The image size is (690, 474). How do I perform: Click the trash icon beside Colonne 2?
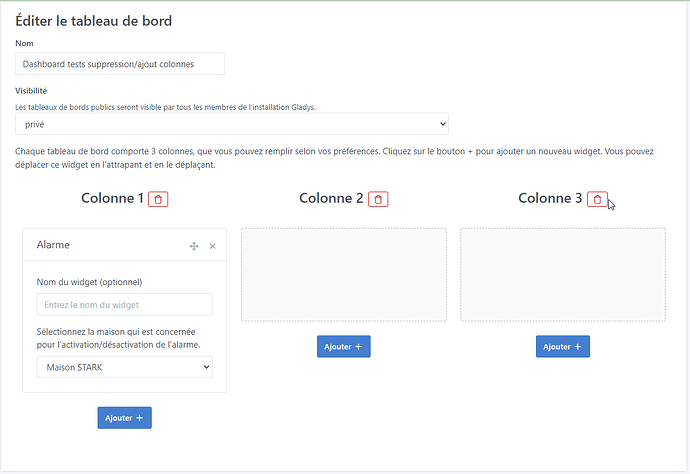(x=378, y=199)
